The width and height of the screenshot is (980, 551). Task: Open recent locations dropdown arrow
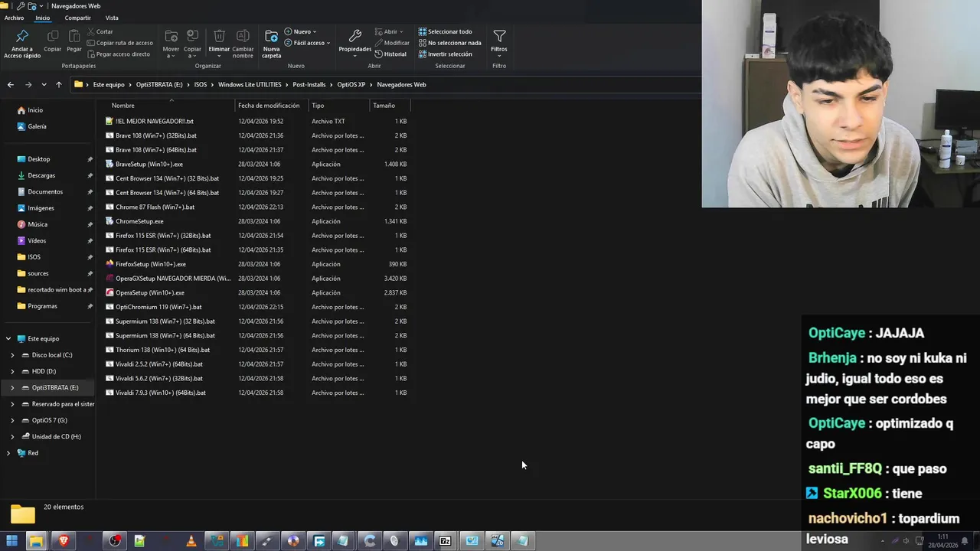pos(44,84)
